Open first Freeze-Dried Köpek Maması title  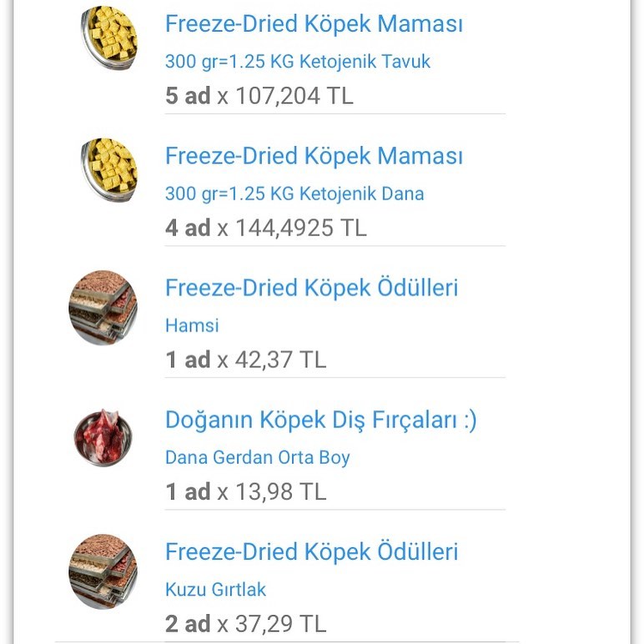[x=314, y=24]
